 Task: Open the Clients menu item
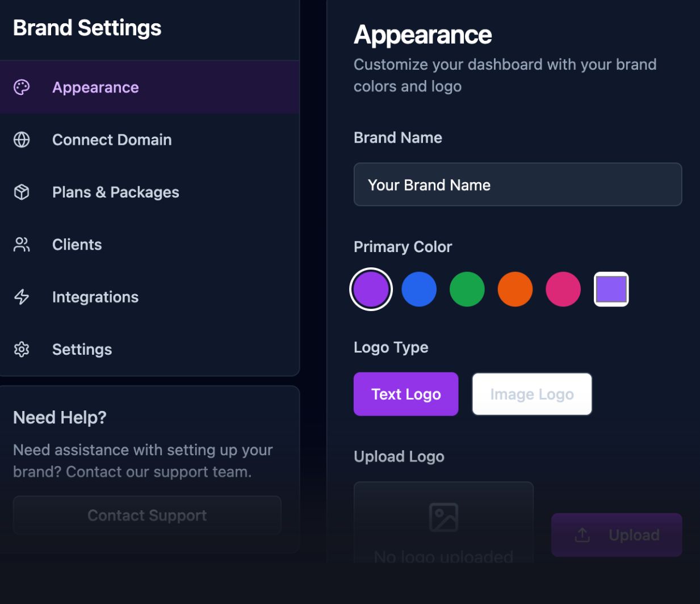tap(77, 245)
